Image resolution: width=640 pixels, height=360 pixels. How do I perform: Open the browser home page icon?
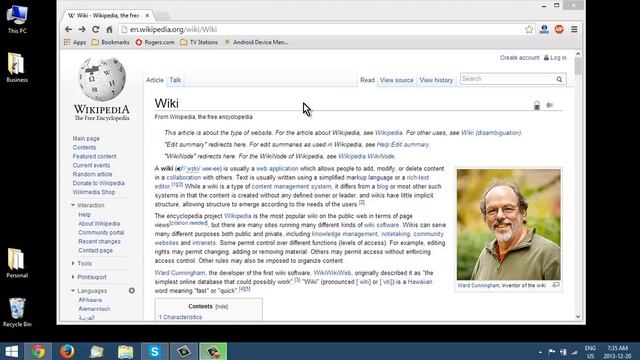109,29
